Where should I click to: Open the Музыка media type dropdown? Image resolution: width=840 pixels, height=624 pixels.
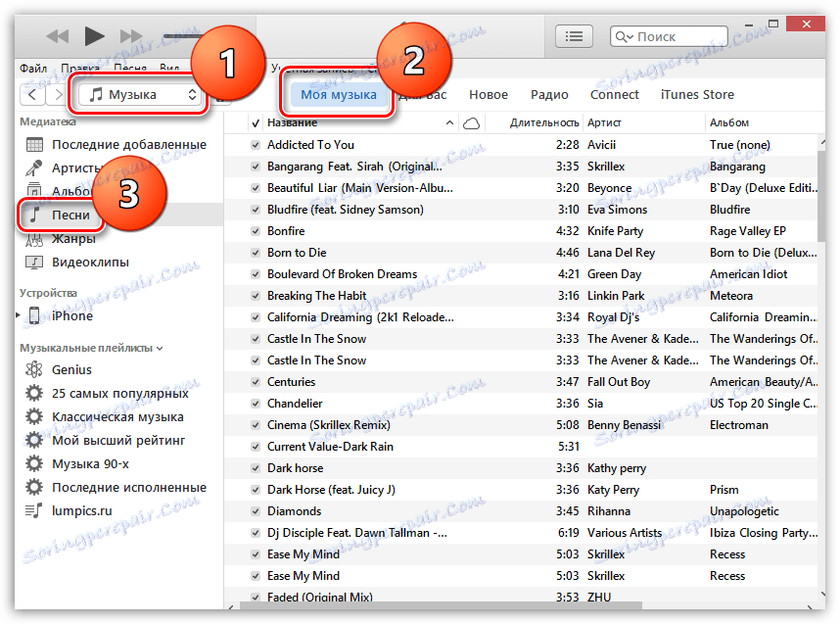[x=140, y=95]
